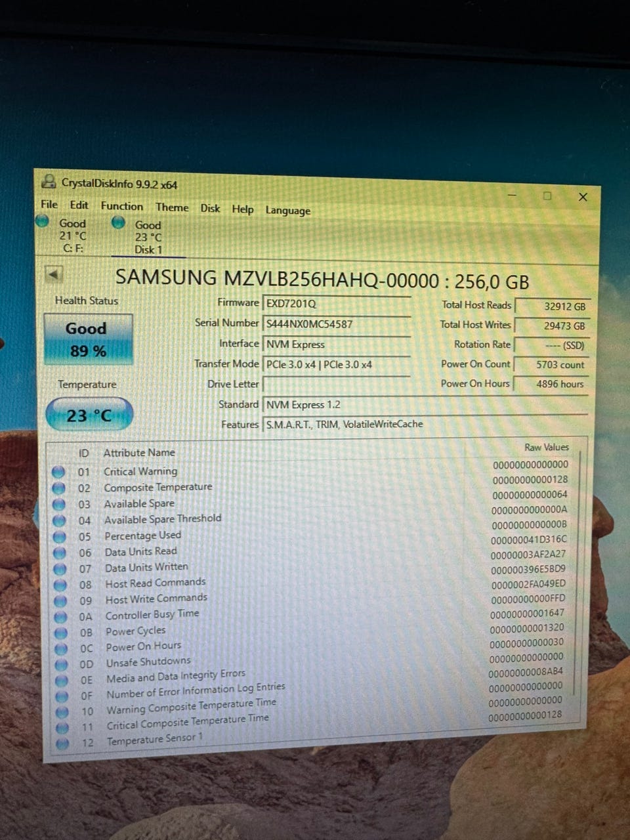The width and height of the screenshot is (630, 840).
Task: Click status circle for Critical Warning
Action: (58, 471)
